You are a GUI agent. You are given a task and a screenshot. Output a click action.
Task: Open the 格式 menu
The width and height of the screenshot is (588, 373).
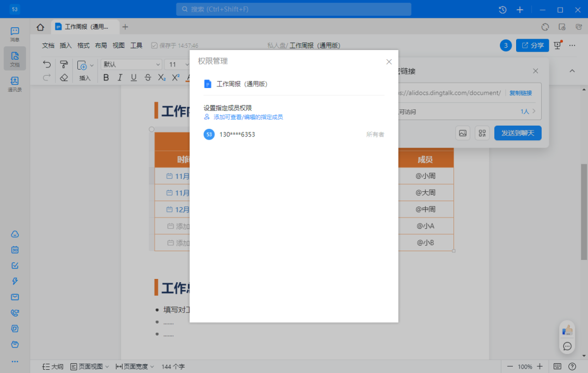83,46
